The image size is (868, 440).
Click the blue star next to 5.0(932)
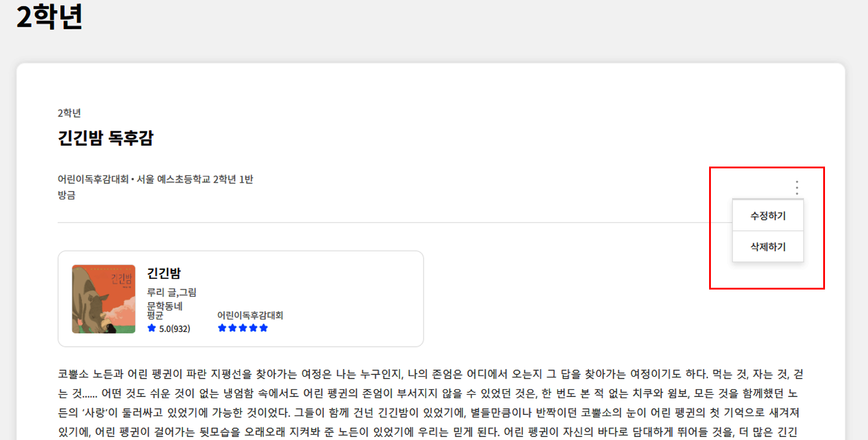click(152, 328)
